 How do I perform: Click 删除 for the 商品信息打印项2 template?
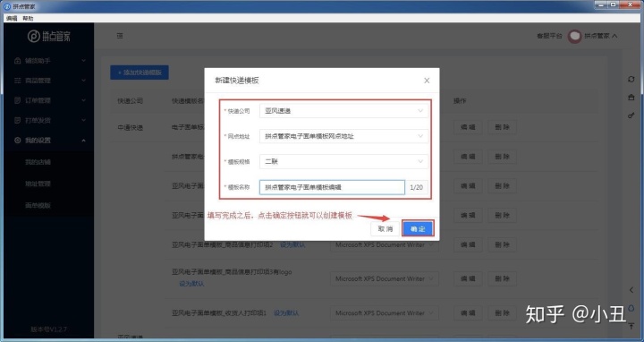pyautogui.click(x=502, y=244)
